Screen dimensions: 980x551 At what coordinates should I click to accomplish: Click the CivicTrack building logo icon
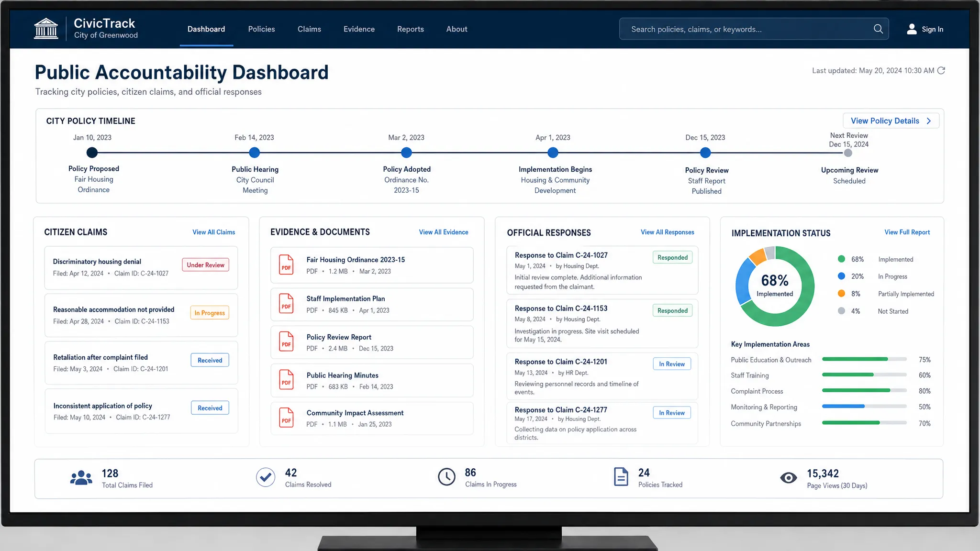click(x=46, y=29)
